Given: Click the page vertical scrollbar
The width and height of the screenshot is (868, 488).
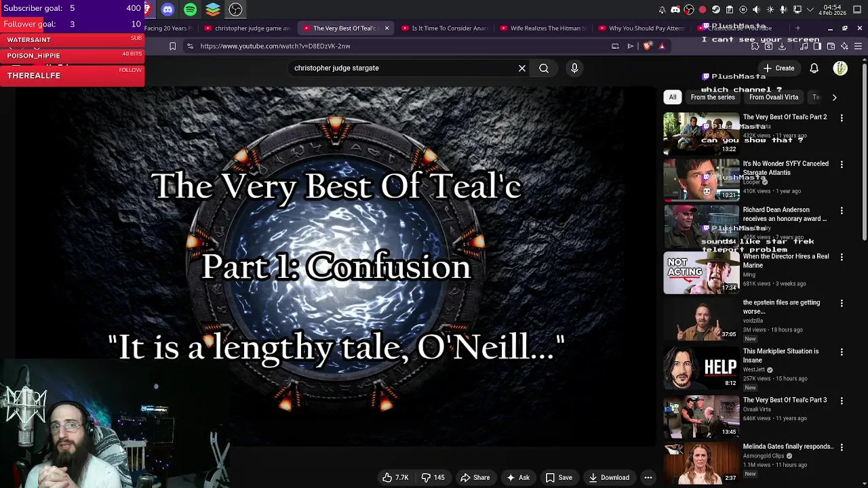Looking at the screenshot, I should (x=865, y=152).
